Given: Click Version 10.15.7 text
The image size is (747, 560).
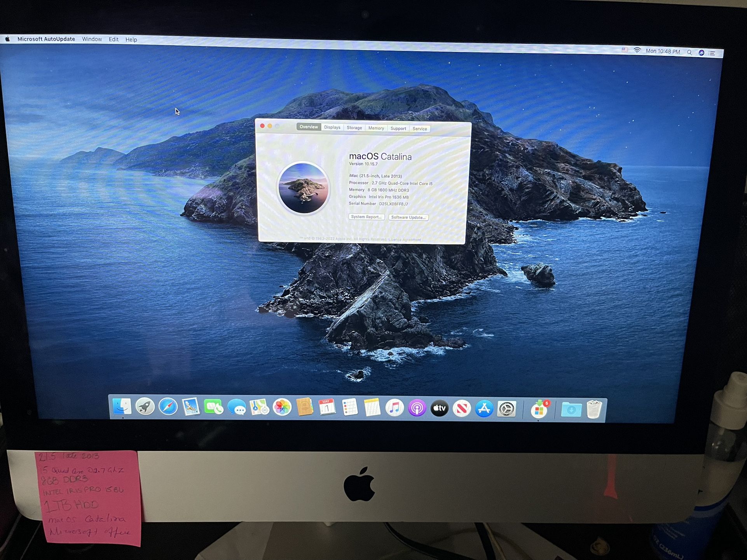Looking at the screenshot, I should coord(363,164).
